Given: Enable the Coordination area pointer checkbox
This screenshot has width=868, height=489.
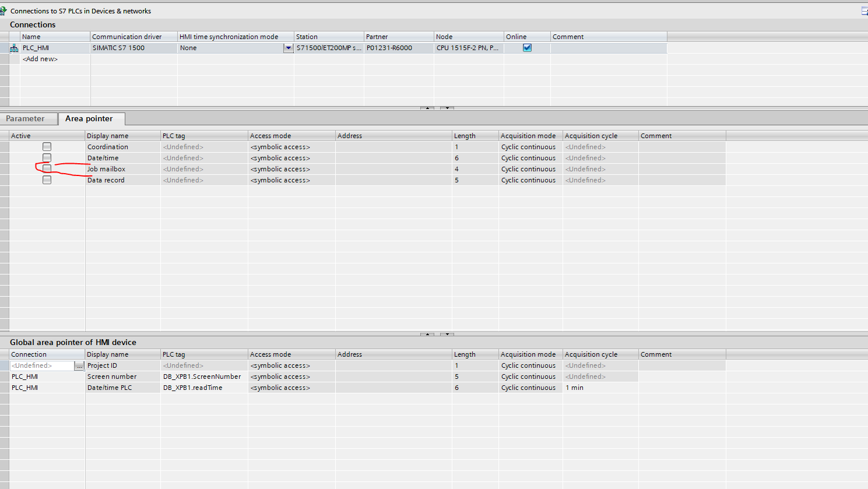Looking at the screenshot, I should click(x=47, y=147).
